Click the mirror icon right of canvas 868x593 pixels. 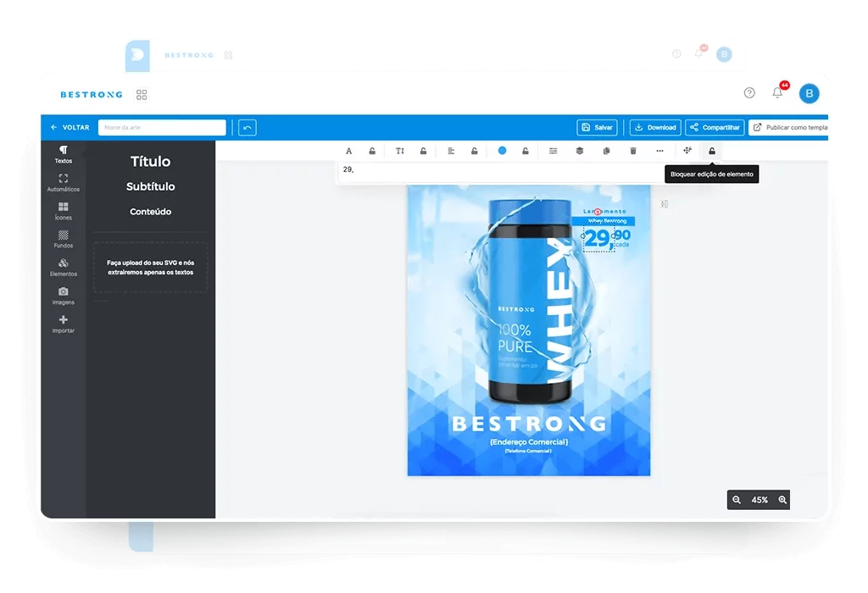tap(665, 204)
